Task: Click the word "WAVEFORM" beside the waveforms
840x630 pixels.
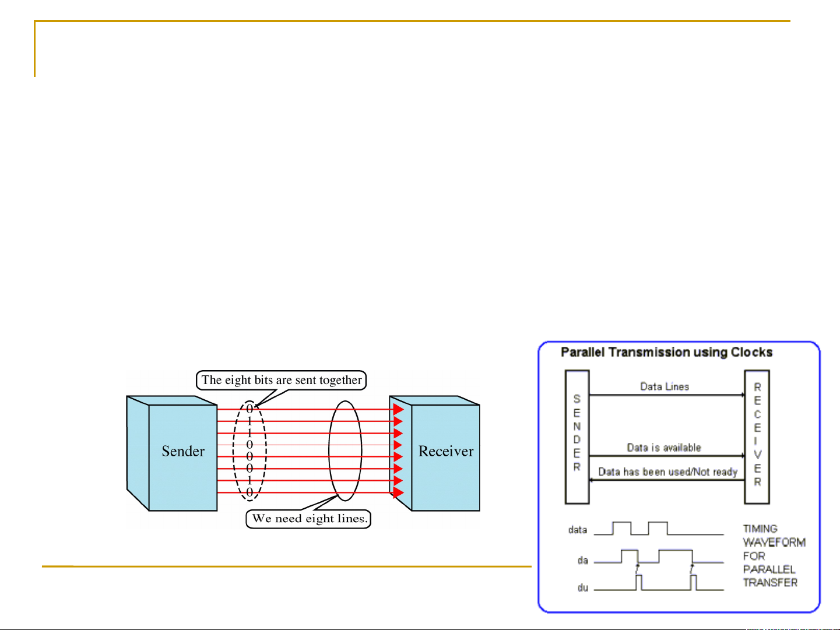Action: coord(774,542)
